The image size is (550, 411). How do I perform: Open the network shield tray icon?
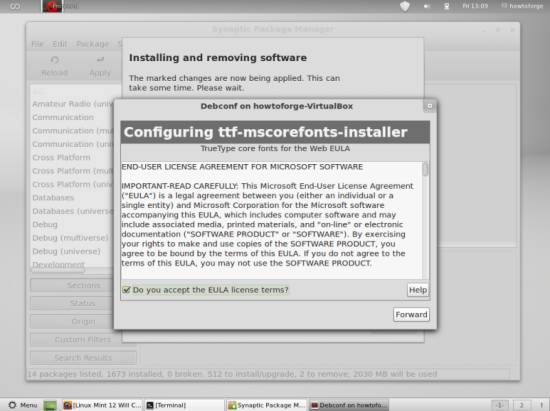405,6
